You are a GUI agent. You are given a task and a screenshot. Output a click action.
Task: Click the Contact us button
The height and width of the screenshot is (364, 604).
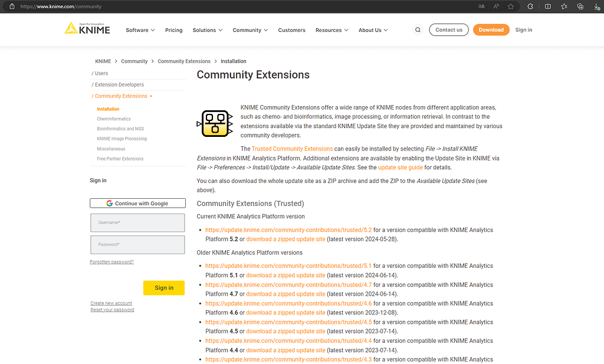pyautogui.click(x=449, y=29)
